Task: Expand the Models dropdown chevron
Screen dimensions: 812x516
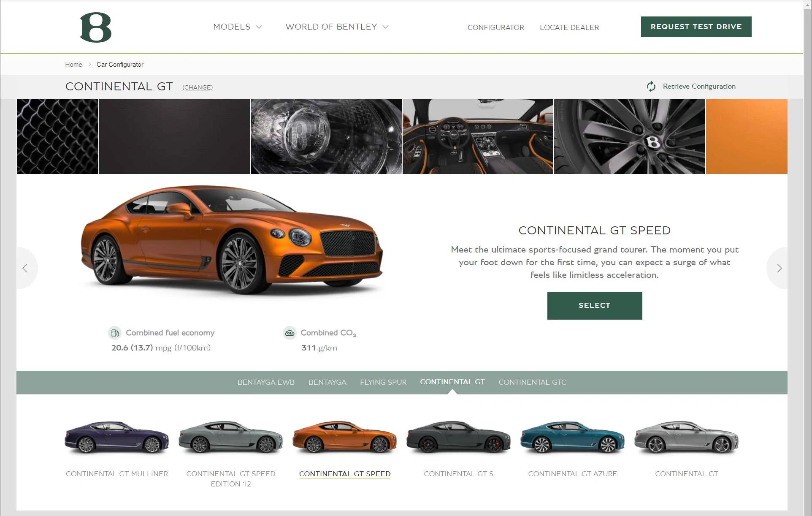Action: pyautogui.click(x=259, y=27)
